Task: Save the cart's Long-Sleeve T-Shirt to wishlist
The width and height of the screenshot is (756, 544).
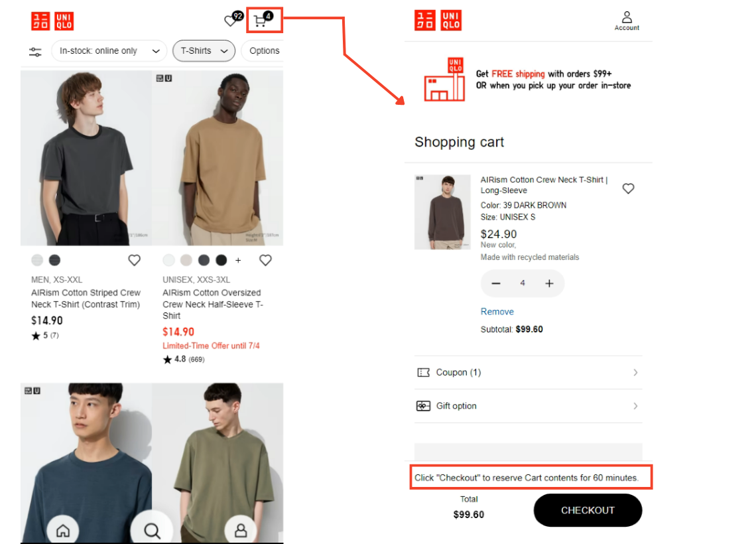Action: click(x=628, y=188)
